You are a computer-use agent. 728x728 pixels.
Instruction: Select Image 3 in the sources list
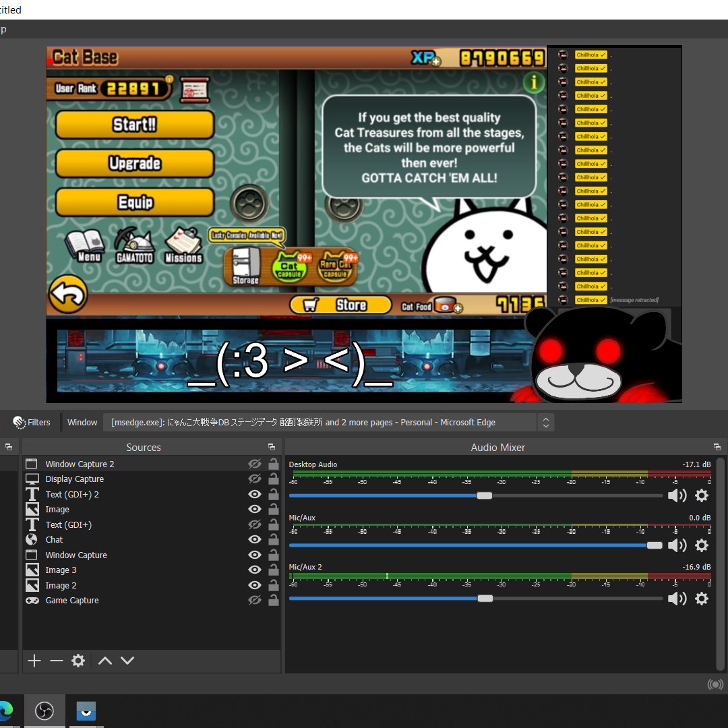[x=61, y=570]
